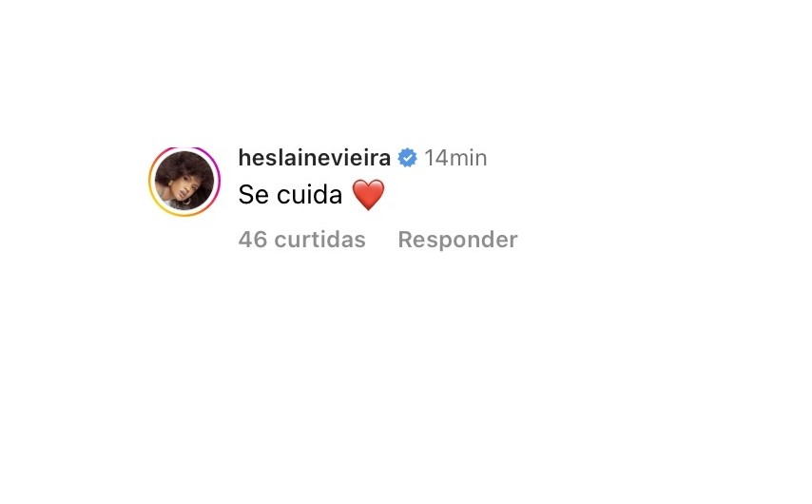View the 46 curtidas likes list
This screenshot has width=812, height=504.
click(302, 240)
